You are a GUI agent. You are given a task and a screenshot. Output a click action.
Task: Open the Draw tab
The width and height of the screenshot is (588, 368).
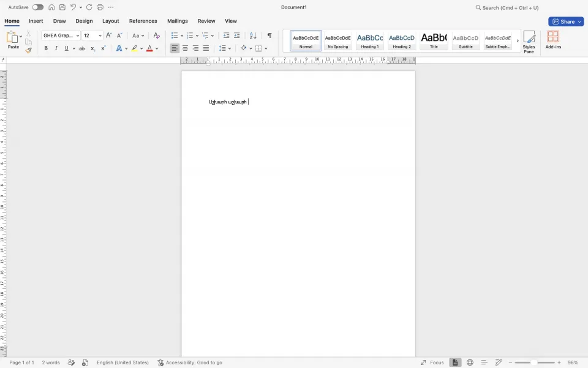[x=59, y=21]
